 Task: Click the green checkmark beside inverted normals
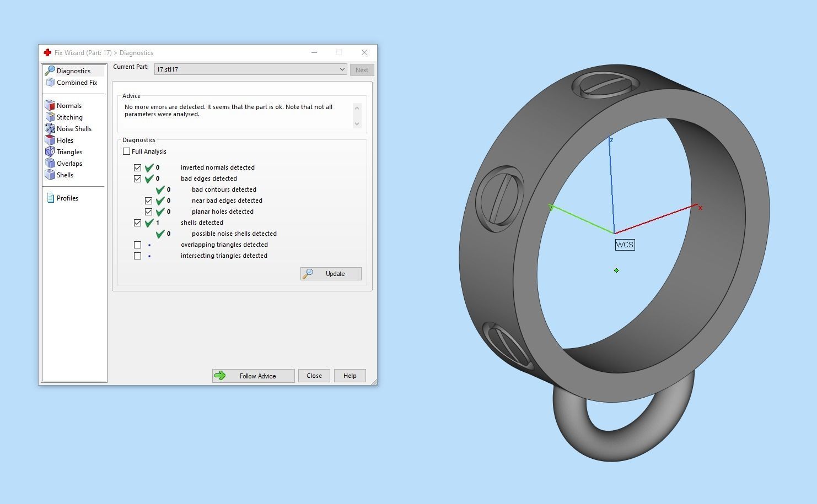point(149,167)
